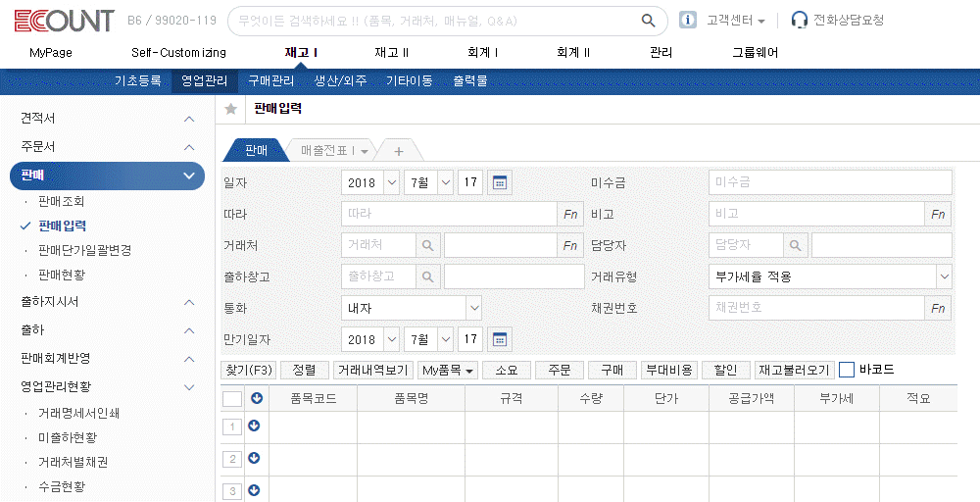Open the info icon beside 고객센터

click(x=688, y=20)
